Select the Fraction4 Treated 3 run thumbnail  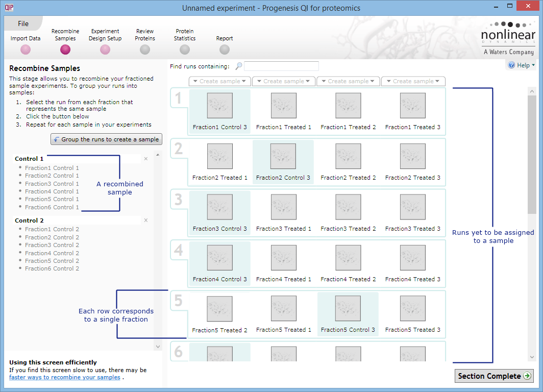413,258
